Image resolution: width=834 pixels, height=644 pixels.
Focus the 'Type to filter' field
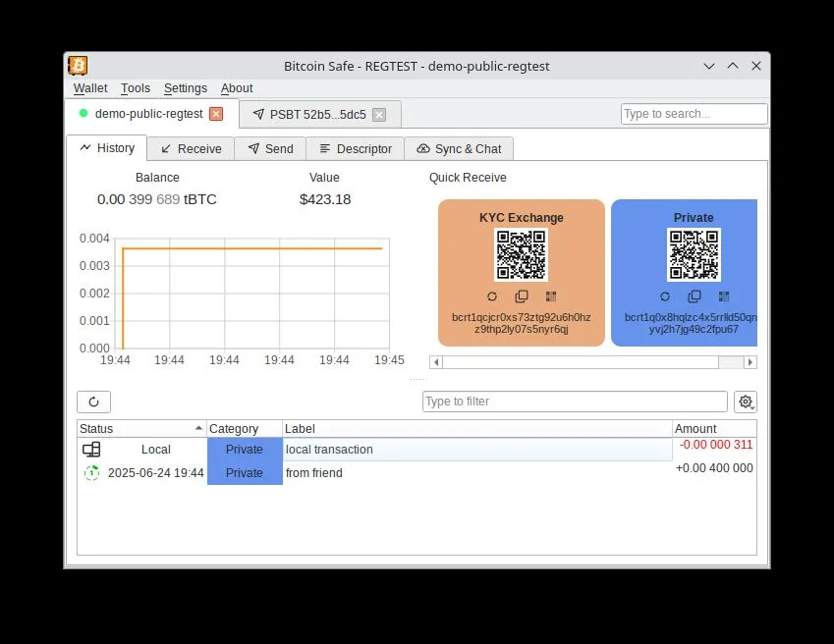(575, 402)
